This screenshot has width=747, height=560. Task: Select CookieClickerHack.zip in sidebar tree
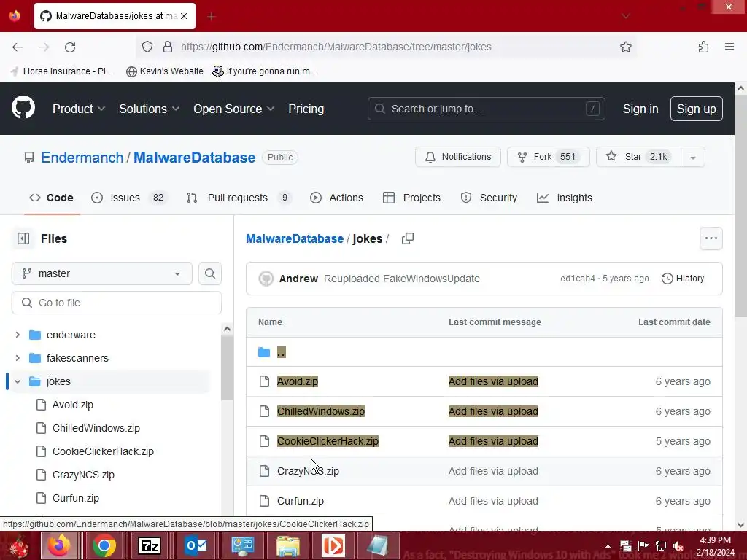103,451
